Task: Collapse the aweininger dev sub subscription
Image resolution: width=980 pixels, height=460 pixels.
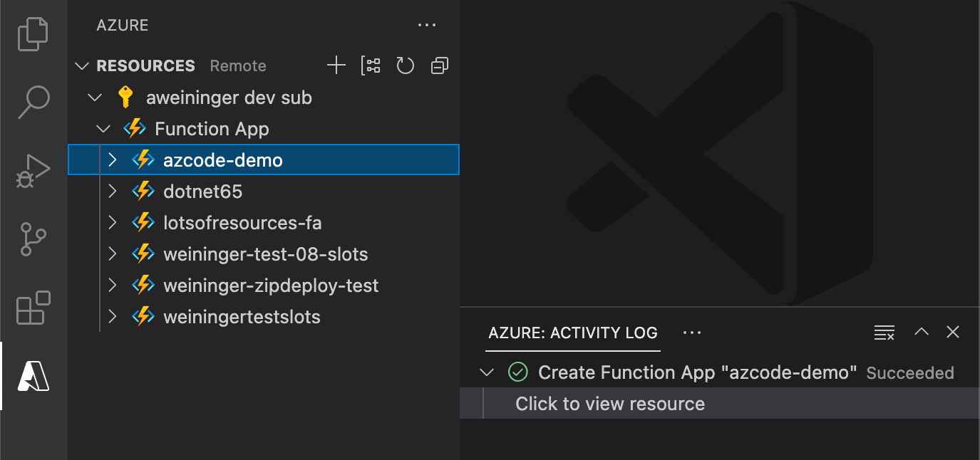Action: pyautogui.click(x=95, y=98)
